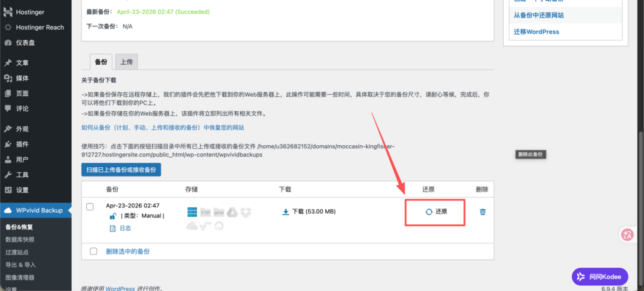The width and height of the screenshot is (644, 291).
Task: Click the lock icon on the Apr-23 backup
Action: pos(113,216)
